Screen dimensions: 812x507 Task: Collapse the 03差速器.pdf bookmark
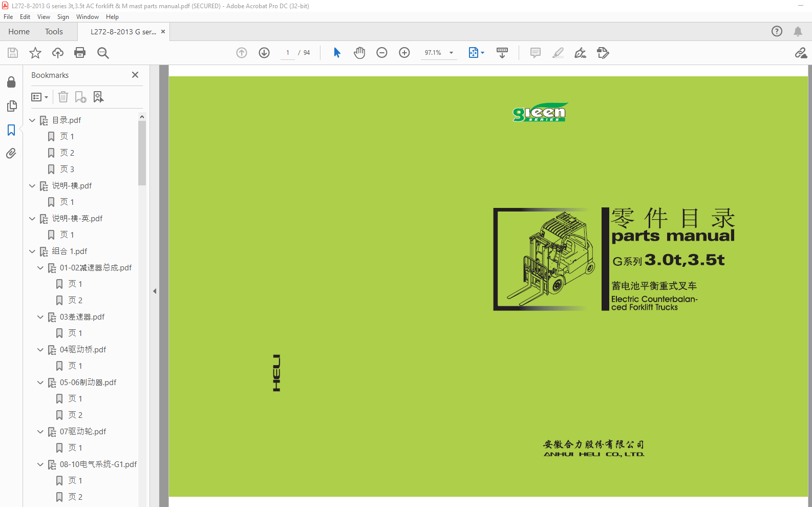pos(40,317)
